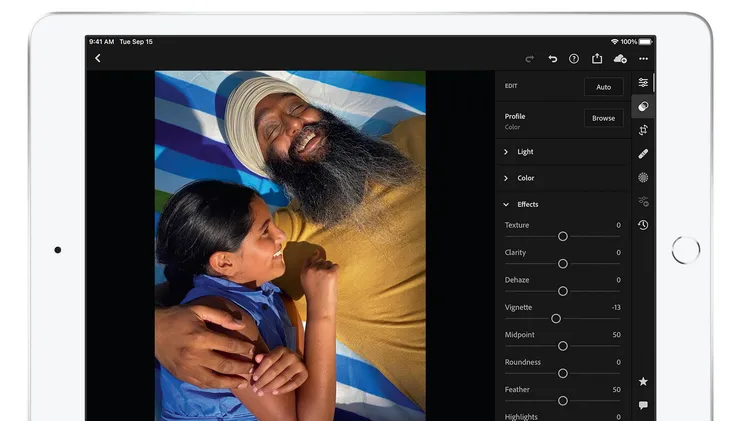Screen dimensions: 750x421
Task: Open the help question mark icon
Action: pyautogui.click(x=574, y=59)
